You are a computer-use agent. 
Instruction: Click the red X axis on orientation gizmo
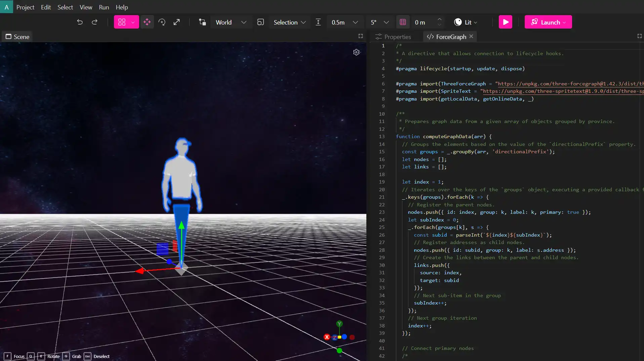coord(327,337)
